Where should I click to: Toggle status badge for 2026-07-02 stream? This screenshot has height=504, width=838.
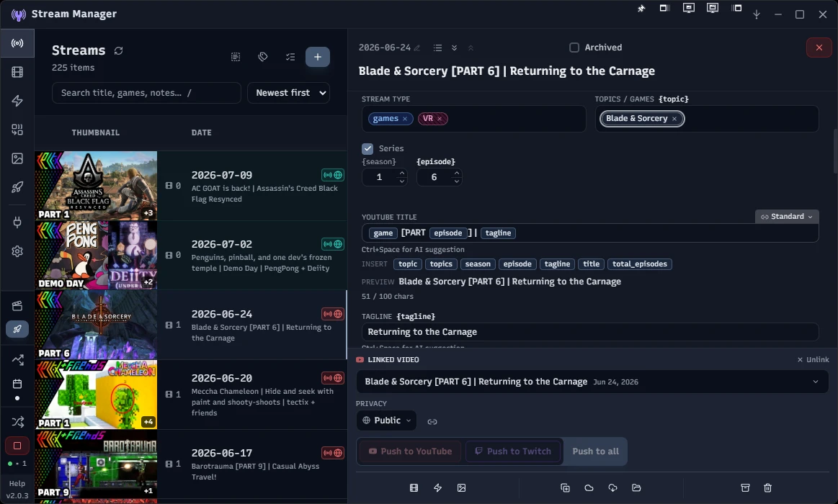[332, 244]
